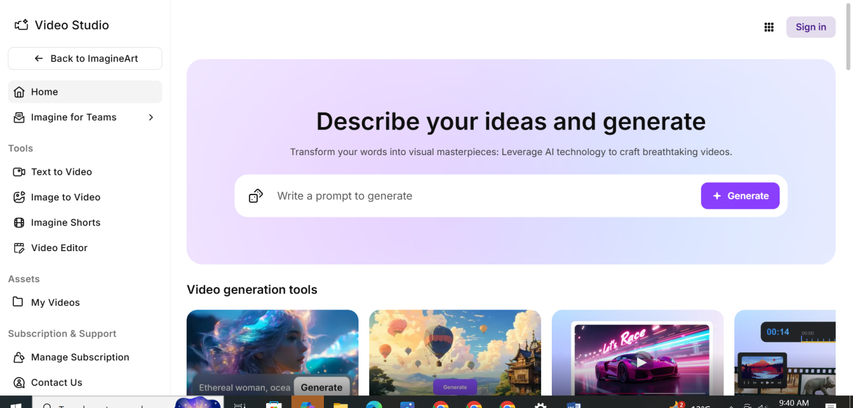Expand Imagine for Teams chevron arrow

coord(151,117)
